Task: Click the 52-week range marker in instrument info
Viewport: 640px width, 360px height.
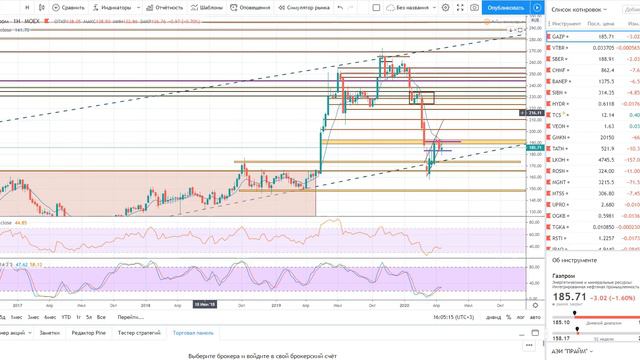Action: [577, 330]
